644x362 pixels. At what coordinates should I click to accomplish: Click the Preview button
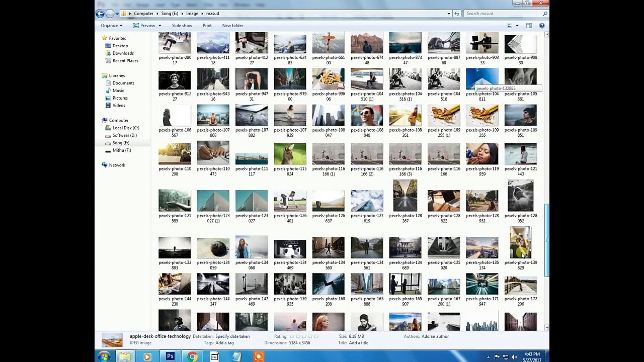(144, 26)
